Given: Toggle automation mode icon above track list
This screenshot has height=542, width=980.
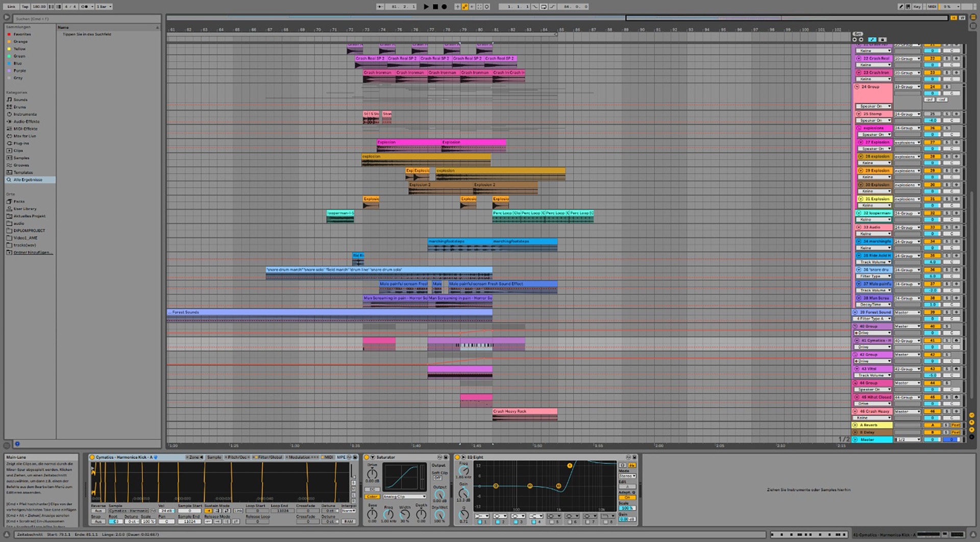Looking at the screenshot, I should (x=872, y=39).
